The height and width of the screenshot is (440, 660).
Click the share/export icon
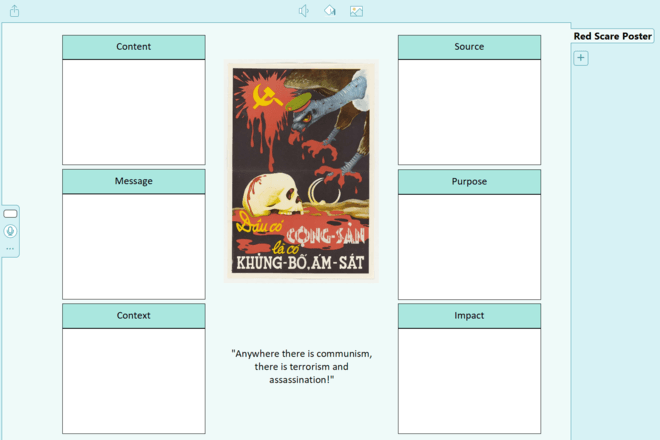click(14, 11)
